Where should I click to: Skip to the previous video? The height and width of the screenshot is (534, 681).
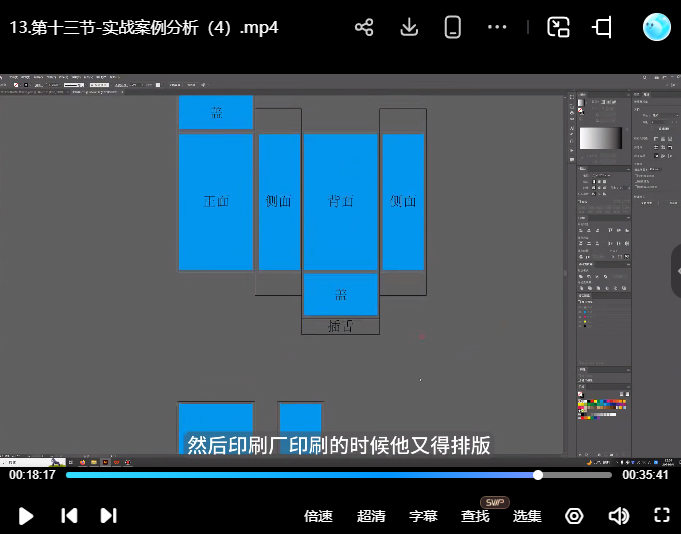pyautogui.click(x=69, y=516)
